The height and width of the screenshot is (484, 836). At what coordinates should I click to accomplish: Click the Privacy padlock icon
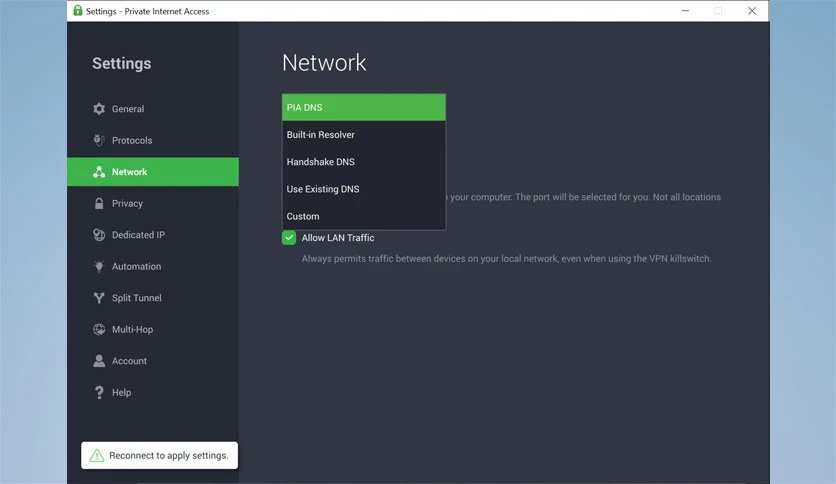99,203
